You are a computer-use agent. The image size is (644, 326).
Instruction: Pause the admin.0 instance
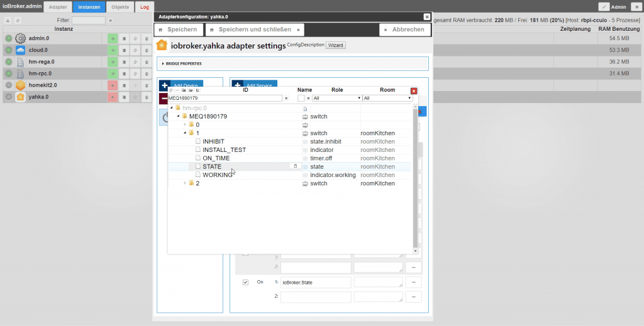113,38
